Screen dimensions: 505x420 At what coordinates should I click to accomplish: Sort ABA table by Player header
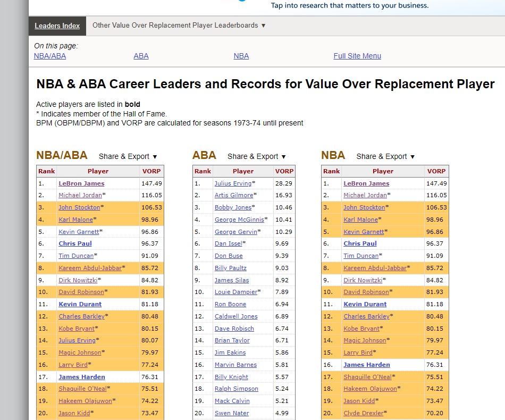[243, 171]
